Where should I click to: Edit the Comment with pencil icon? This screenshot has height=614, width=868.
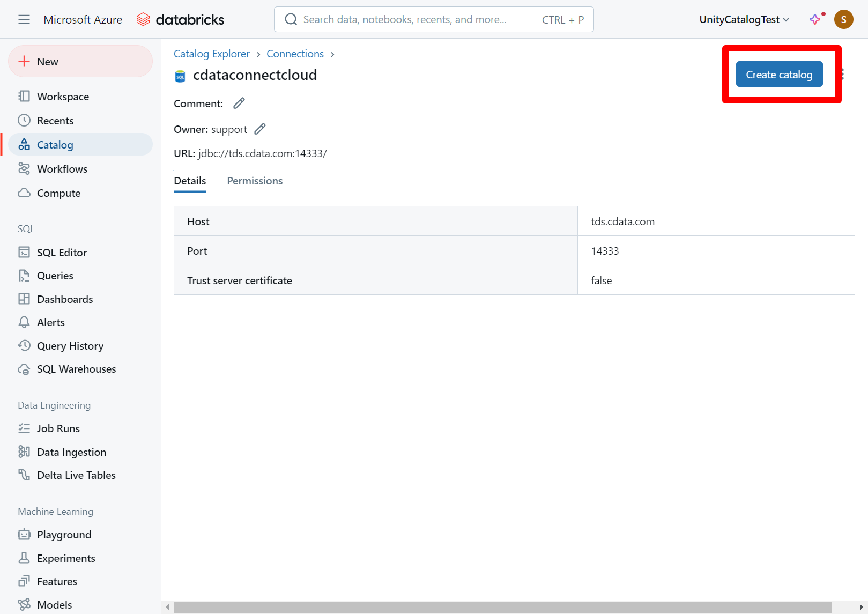click(x=239, y=103)
